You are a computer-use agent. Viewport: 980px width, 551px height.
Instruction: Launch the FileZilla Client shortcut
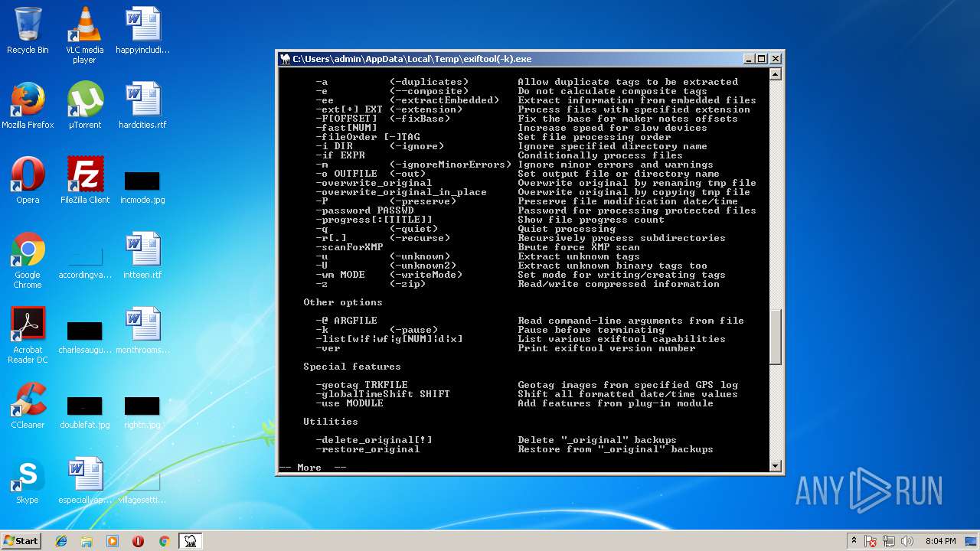pyautogui.click(x=85, y=181)
